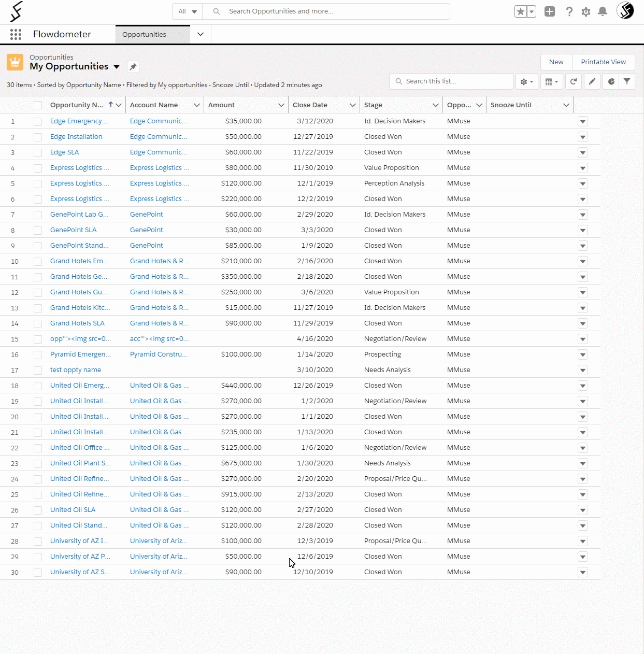
Task: Click the pencil edit list icon
Action: 592,81
